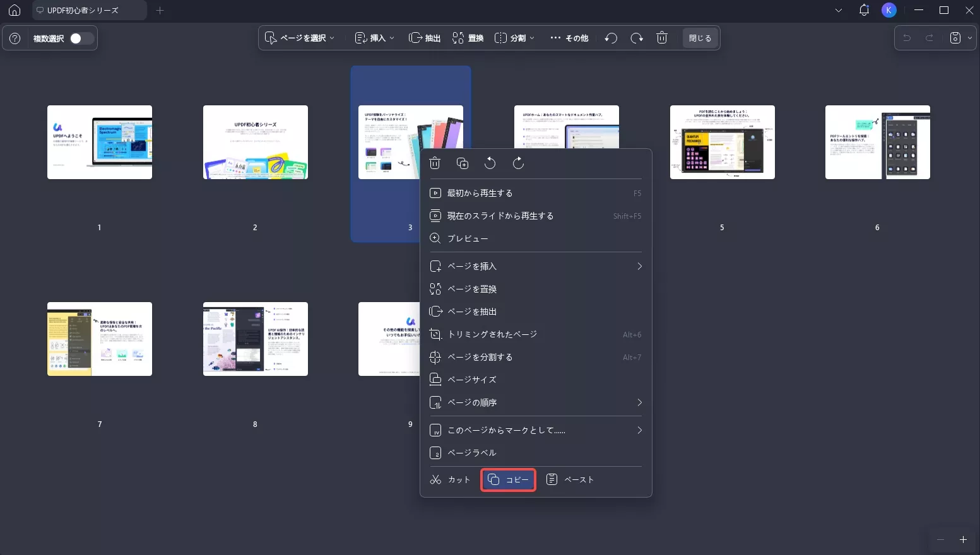980x555 pixels.
Task: Open the 分割 dropdown in toolbar
Action: 514,38
